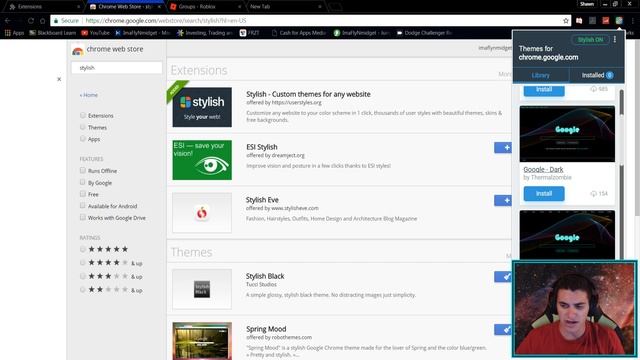Click the Spring Mood theme thumbnail
This screenshot has width=640, height=360.
pos(202,341)
